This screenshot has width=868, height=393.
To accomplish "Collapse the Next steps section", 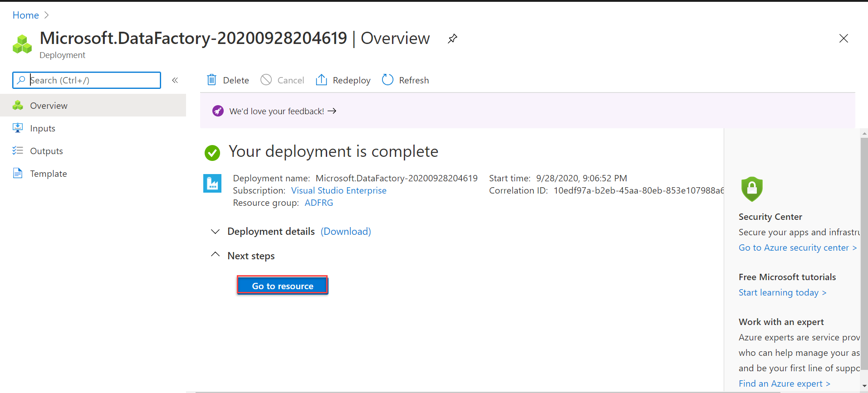I will (216, 255).
